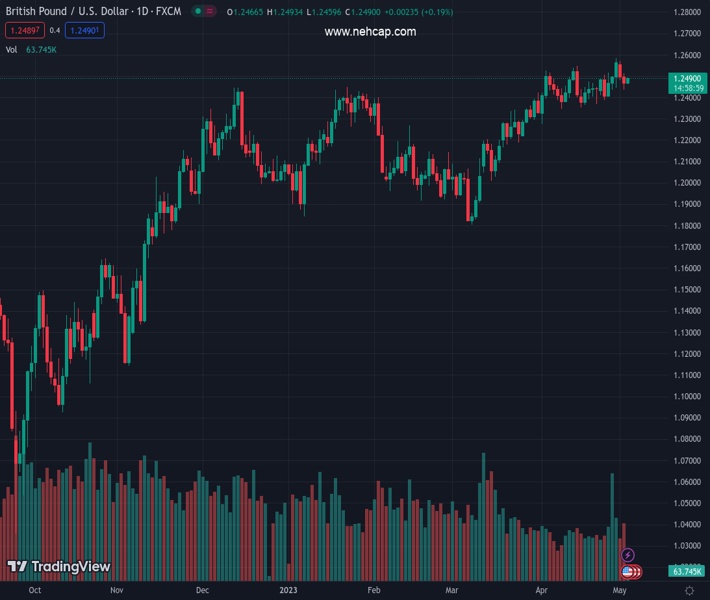Click the blue buy price 1.24901 button
Screen dimensions: 710x600
coord(86,30)
